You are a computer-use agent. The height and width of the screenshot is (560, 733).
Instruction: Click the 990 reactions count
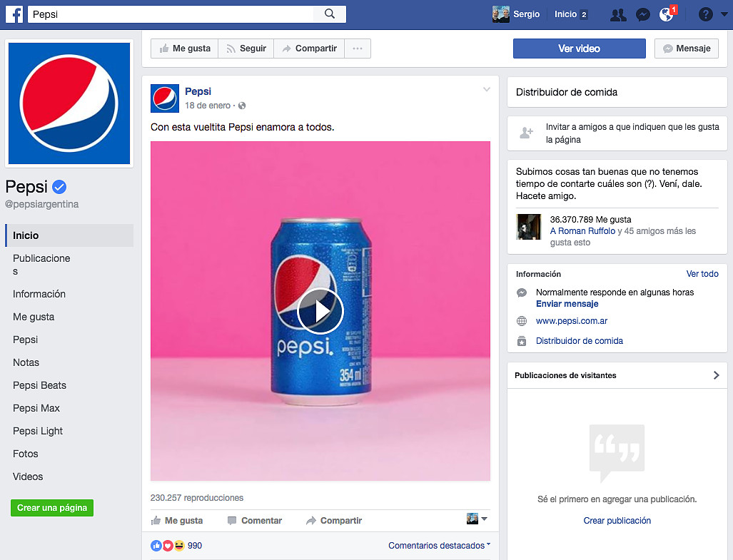tap(194, 546)
